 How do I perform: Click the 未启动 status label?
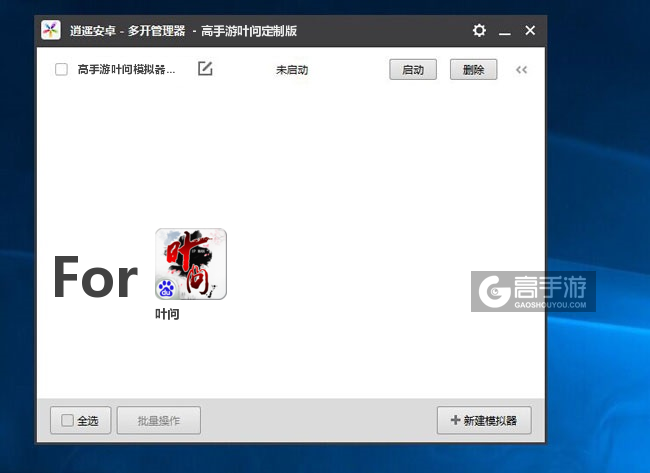click(292, 70)
